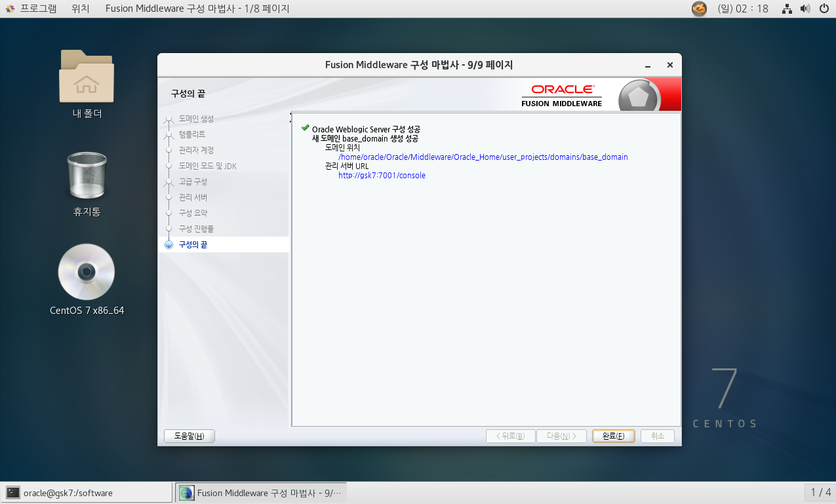Click the 'Oracle Weblogic Server 구성 성공' text

click(x=366, y=129)
